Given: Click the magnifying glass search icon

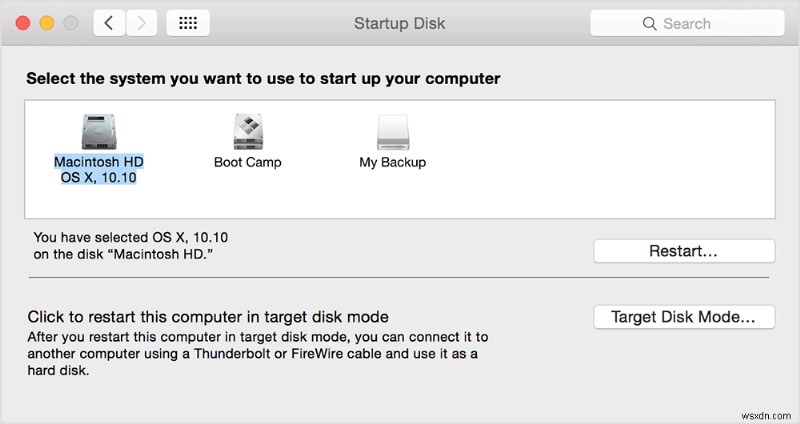Looking at the screenshot, I should [x=650, y=23].
